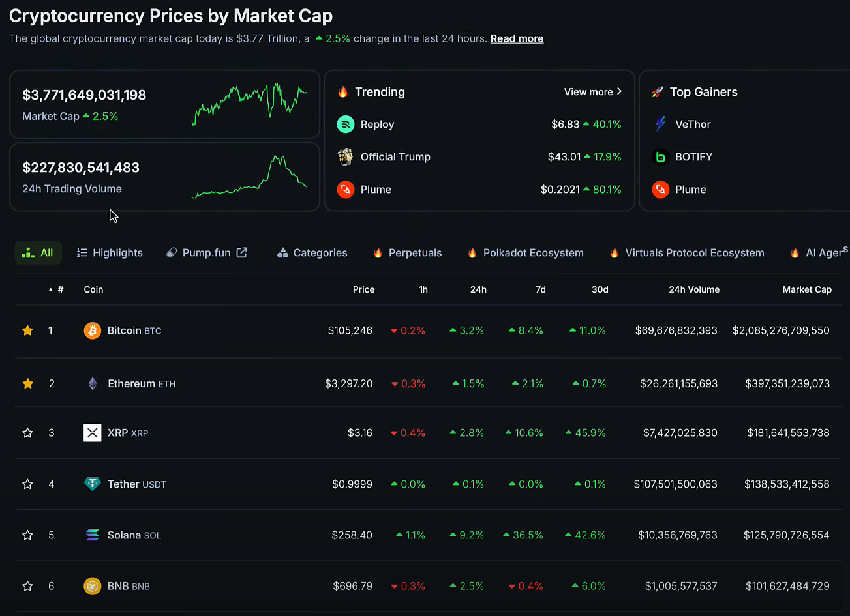
Task: Click the XRP logo icon
Action: [x=93, y=433]
